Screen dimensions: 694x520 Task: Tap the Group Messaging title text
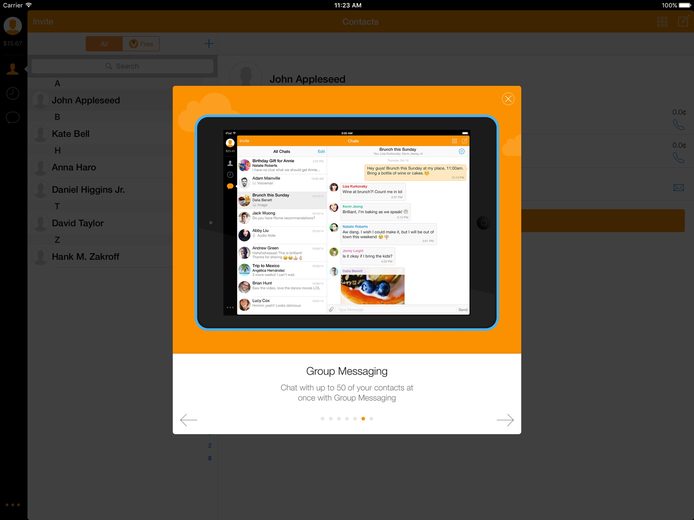(x=347, y=371)
